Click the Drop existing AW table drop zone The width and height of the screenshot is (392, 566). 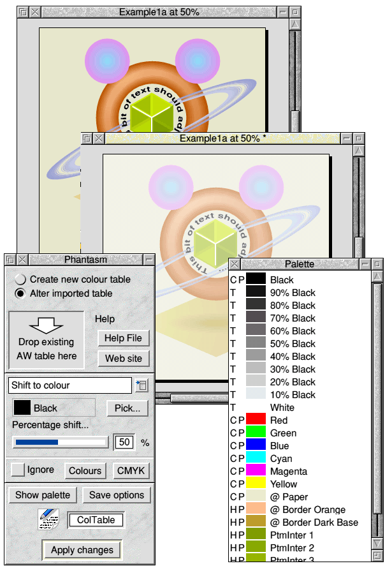click(x=47, y=340)
